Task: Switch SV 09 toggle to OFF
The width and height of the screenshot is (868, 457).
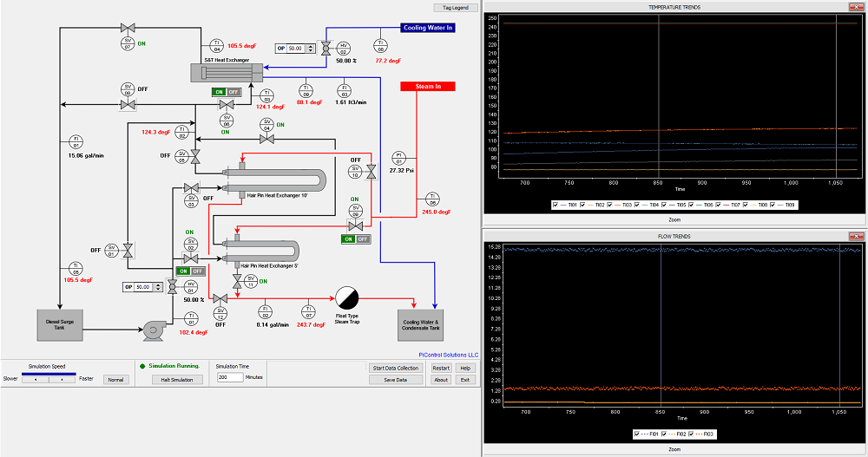Action: (x=363, y=239)
